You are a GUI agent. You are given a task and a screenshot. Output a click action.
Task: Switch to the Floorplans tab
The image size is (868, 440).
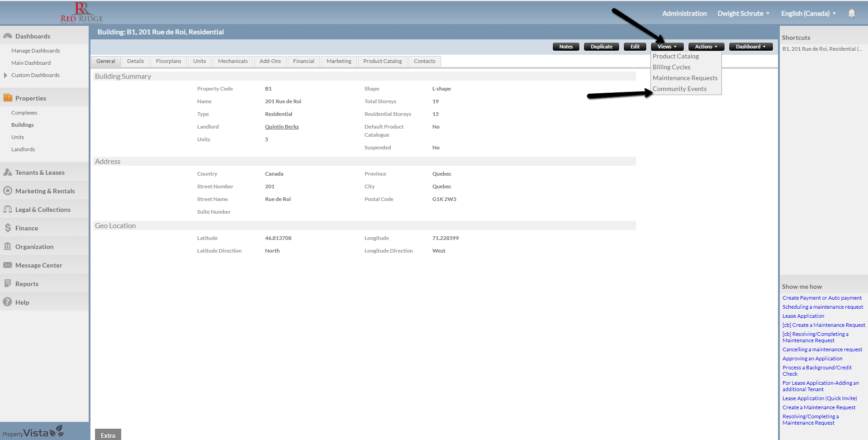coord(168,61)
